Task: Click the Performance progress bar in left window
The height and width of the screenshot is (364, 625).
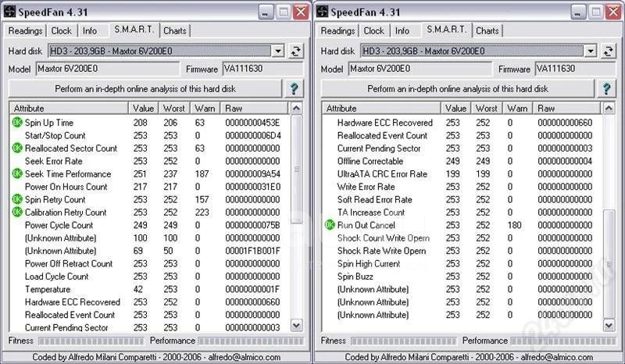Action: [x=251, y=341]
